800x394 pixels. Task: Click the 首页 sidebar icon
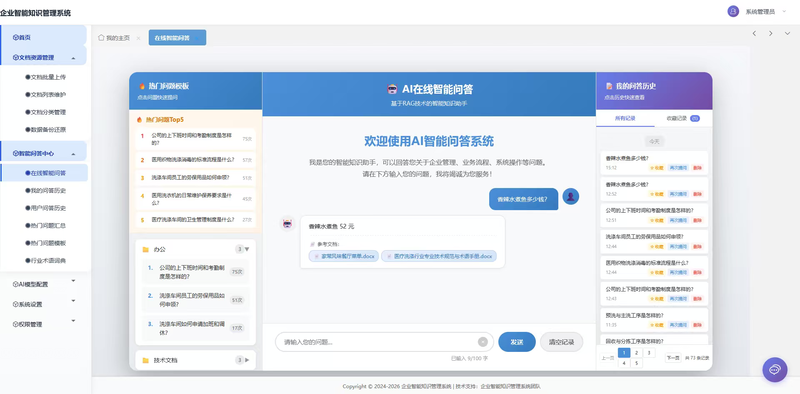15,38
